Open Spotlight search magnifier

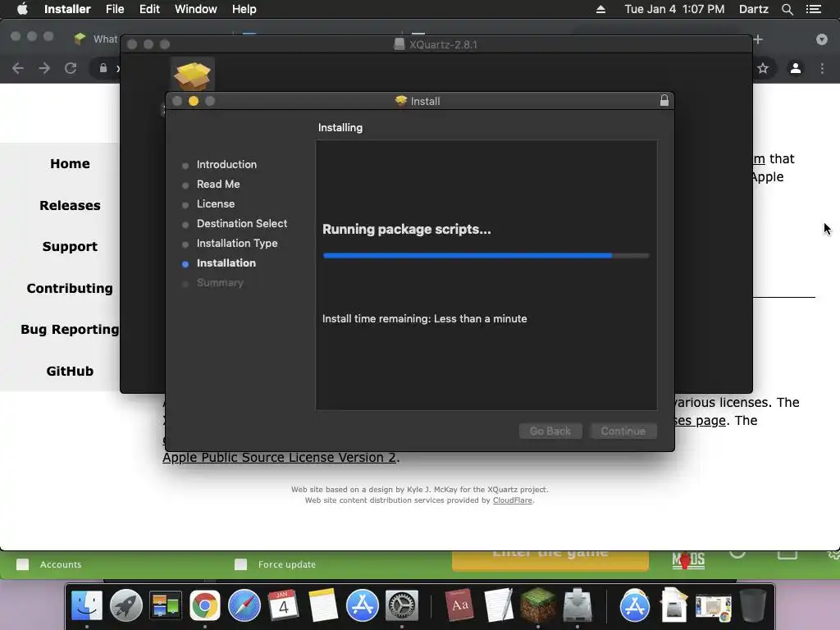(787, 9)
